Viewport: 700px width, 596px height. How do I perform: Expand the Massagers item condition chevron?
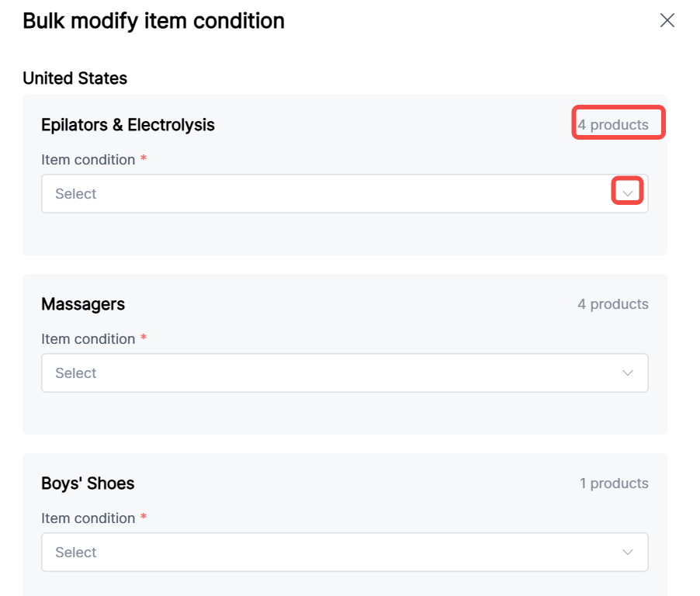click(628, 373)
